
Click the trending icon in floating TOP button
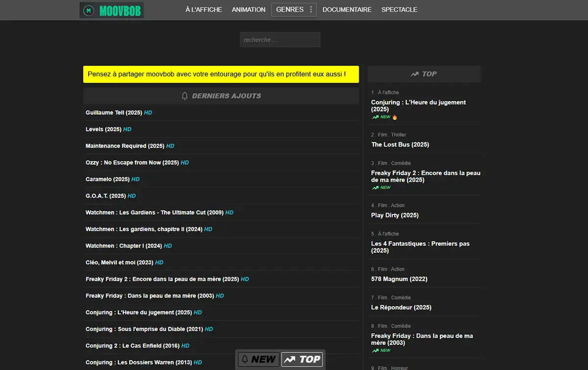tap(290, 359)
